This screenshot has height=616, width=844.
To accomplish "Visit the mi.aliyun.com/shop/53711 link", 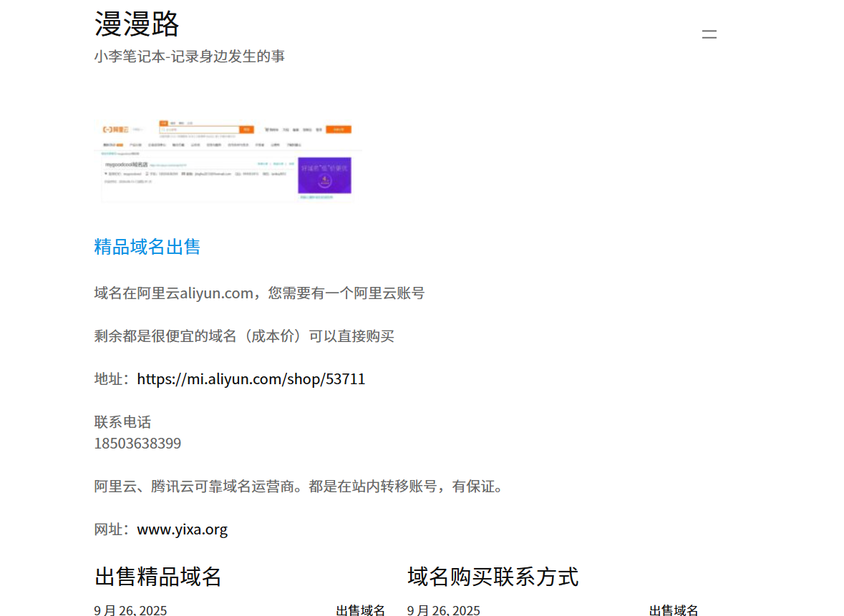I will click(251, 379).
